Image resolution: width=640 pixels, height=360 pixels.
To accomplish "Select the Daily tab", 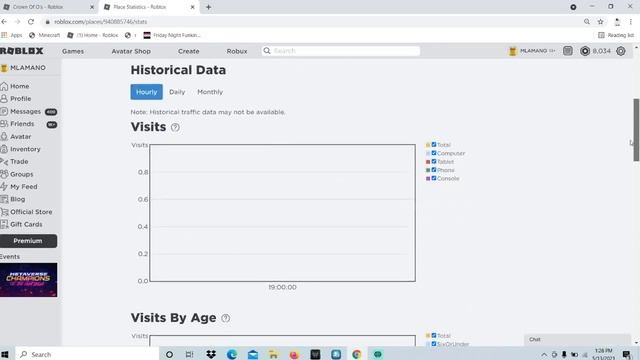I will coord(177,92).
